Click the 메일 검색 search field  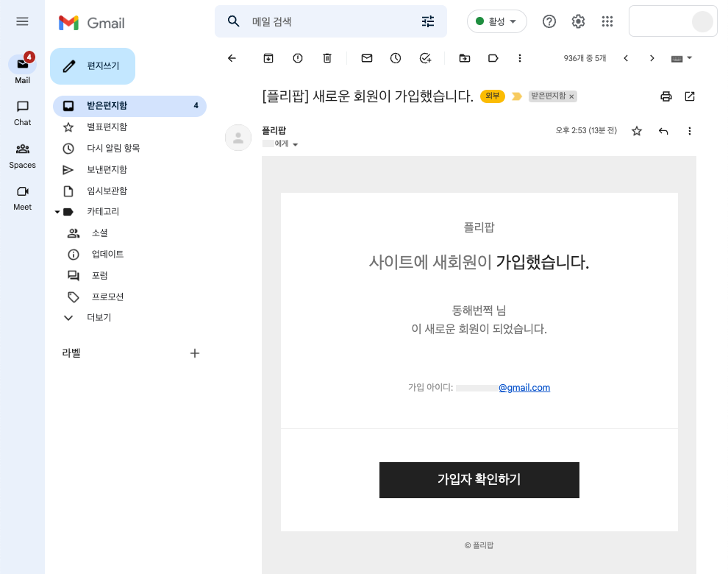tap(331, 21)
